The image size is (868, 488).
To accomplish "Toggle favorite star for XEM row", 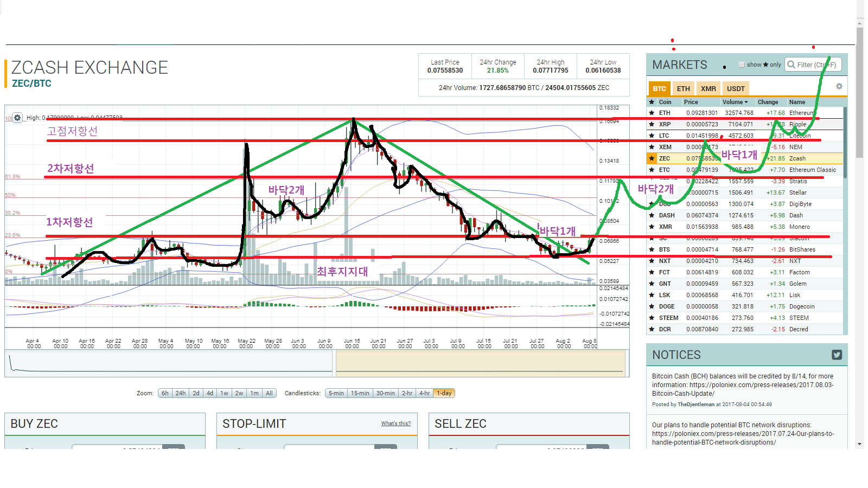I will click(652, 147).
